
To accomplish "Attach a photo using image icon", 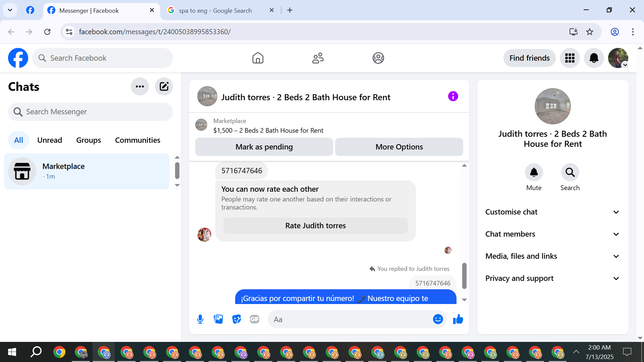I will [218, 319].
